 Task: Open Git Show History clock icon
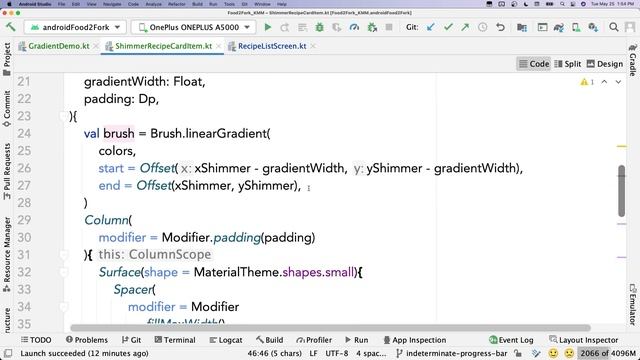point(482,27)
